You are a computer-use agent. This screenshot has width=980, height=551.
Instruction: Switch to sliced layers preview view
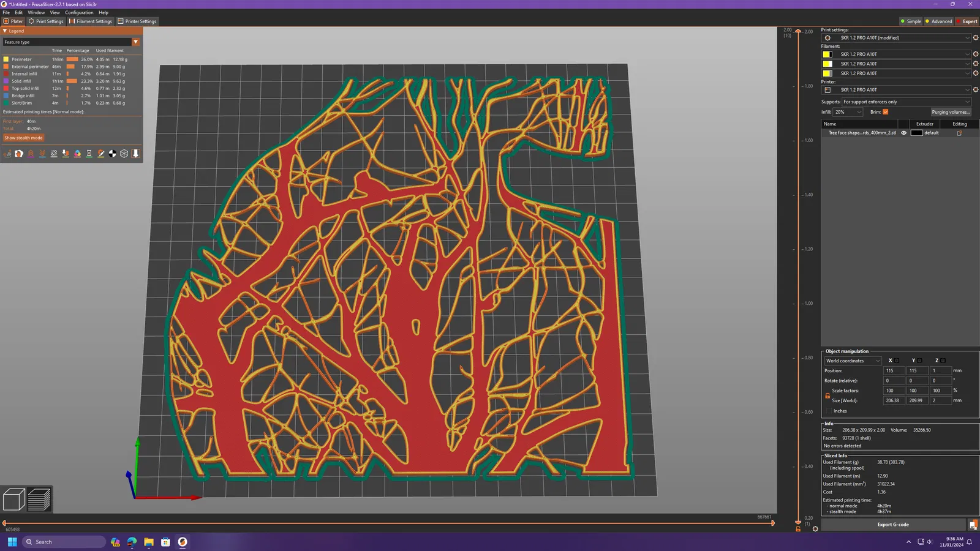(x=39, y=499)
